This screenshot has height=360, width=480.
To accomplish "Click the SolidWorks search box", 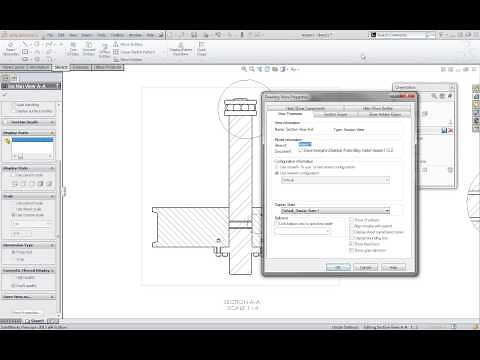I will 402,35.
